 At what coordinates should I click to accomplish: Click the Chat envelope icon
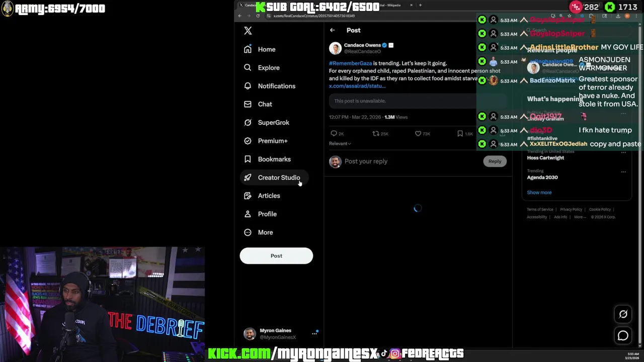pyautogui.click(x=248, y=104)
